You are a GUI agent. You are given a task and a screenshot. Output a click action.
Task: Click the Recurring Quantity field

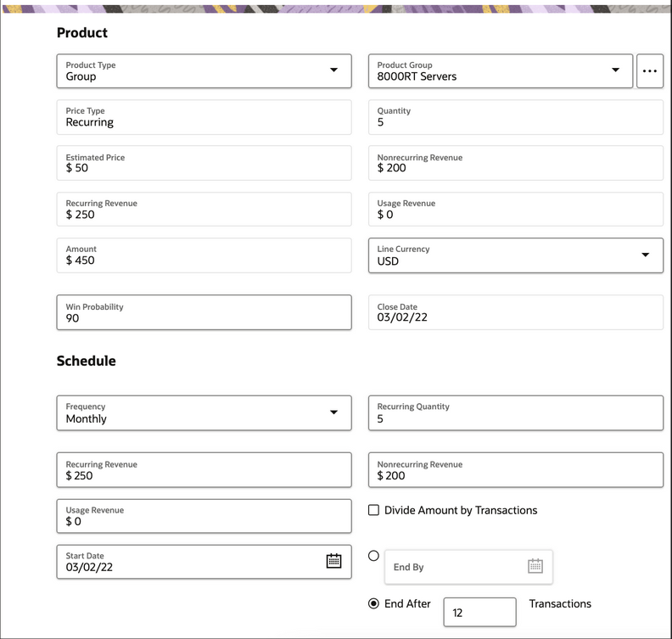click(516, 412)
